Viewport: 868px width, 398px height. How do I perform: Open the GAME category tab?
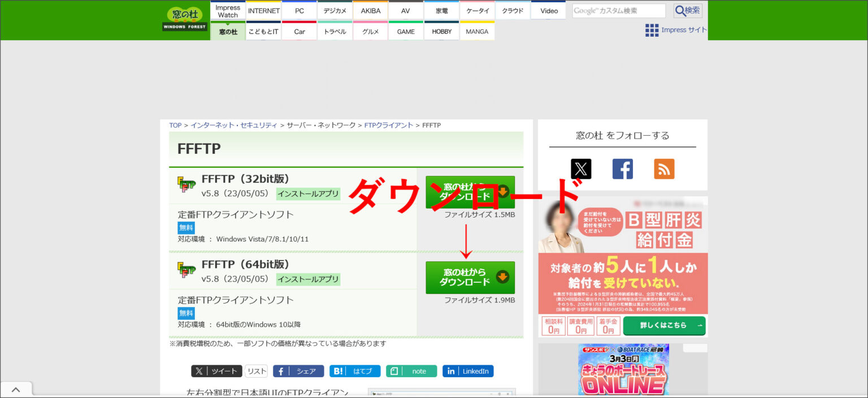[x=406, y=31]
